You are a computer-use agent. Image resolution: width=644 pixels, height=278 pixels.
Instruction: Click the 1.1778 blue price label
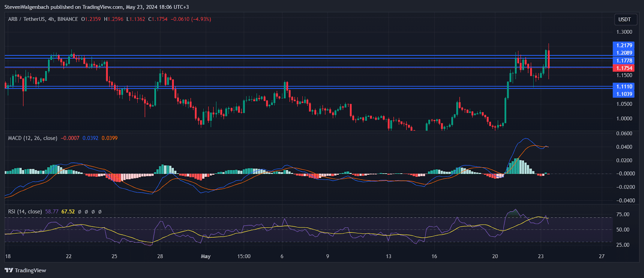click(x=624, y=61)
